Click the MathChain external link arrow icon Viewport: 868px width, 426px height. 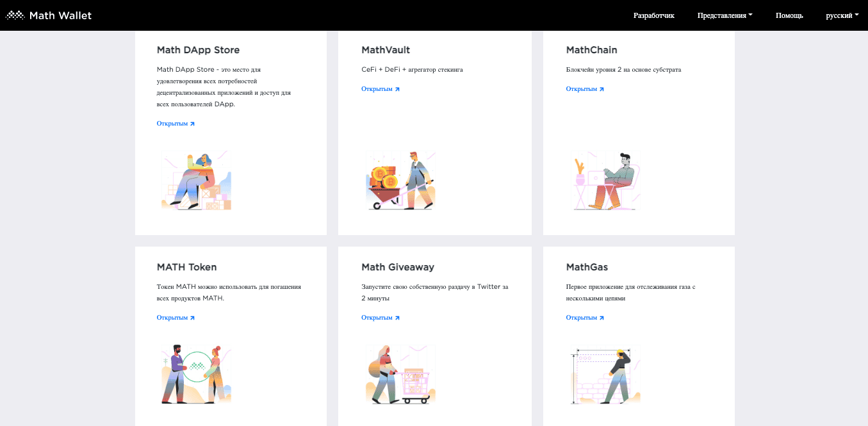click(602, 89)
